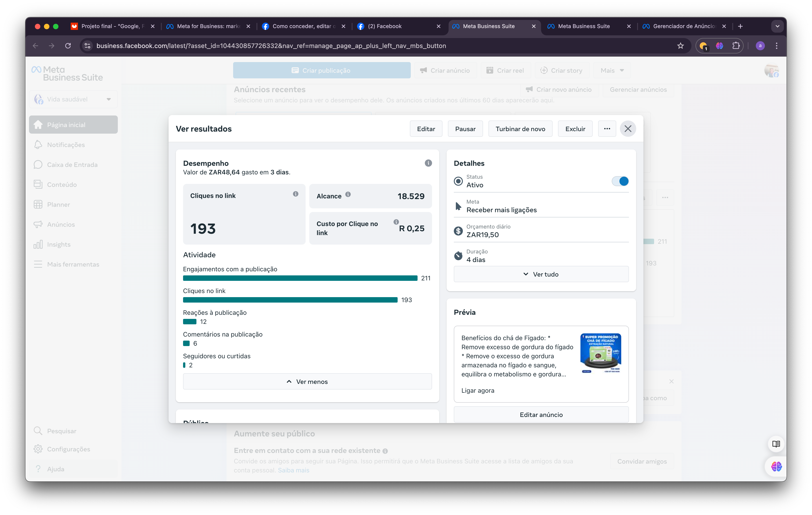Bookmark page with the star icon
The height and width of the screenshot is (515, 812).
pos(680,46)
